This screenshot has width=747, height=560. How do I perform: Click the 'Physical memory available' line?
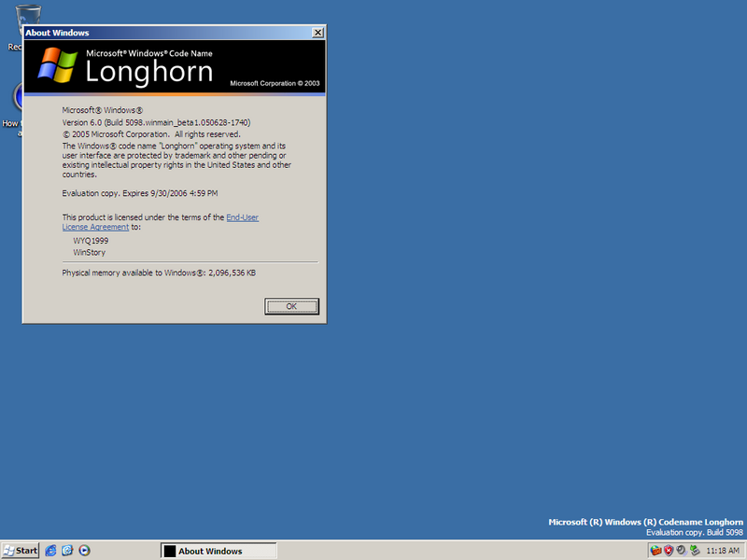pyautogui.click(x=159, y=273)
